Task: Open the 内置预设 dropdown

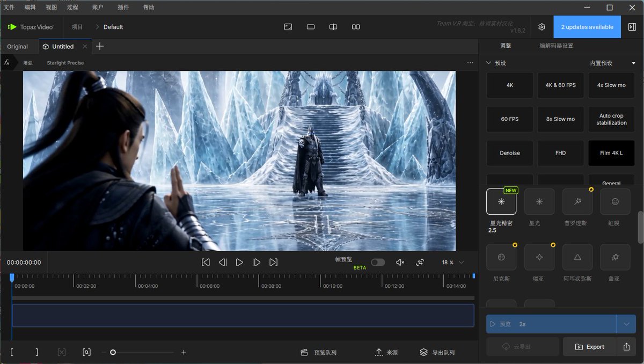Action: (x=613, y=63)
